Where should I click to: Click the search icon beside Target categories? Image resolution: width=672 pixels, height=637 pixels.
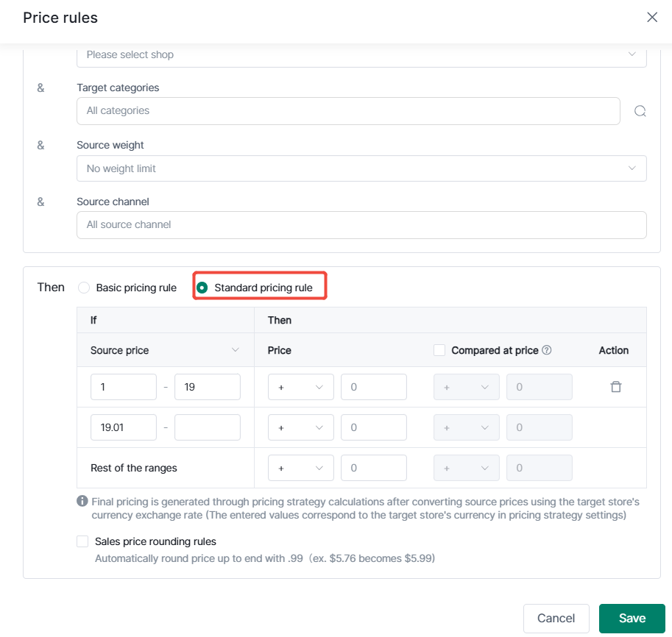click(x=640, y=111)
